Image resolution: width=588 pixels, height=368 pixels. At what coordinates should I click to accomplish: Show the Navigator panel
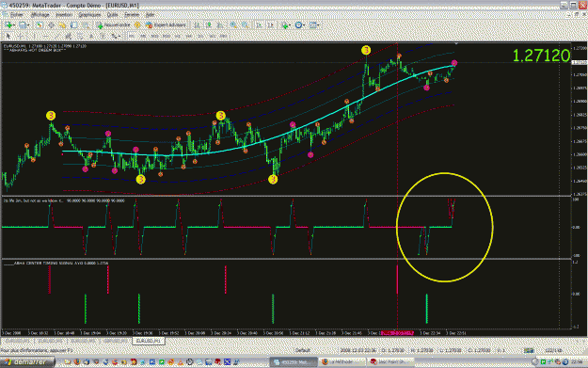(62, 25)
